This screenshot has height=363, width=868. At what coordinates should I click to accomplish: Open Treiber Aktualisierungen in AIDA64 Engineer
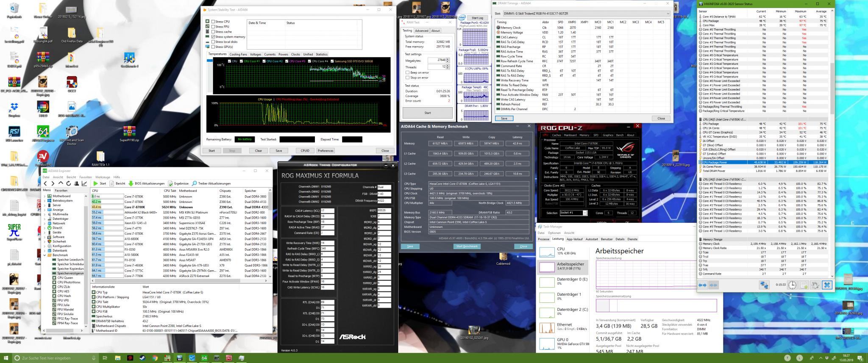[x=211, y=183]
